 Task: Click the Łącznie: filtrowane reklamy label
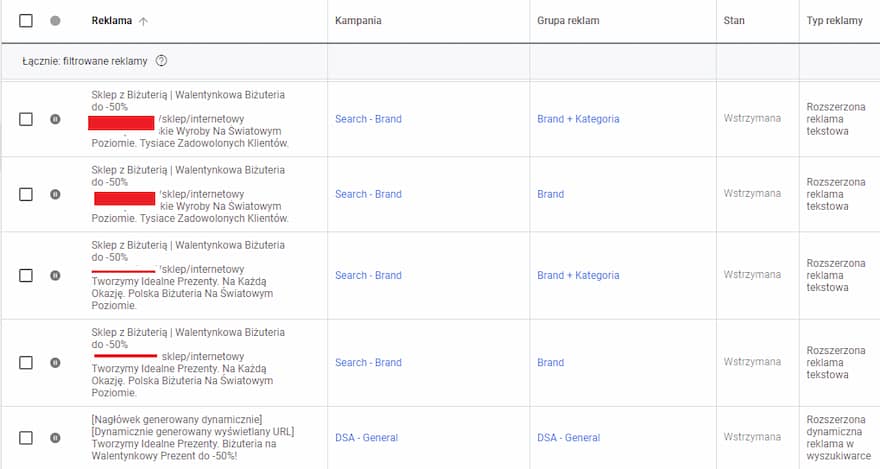pyautogui.click(x=85, y=61)
